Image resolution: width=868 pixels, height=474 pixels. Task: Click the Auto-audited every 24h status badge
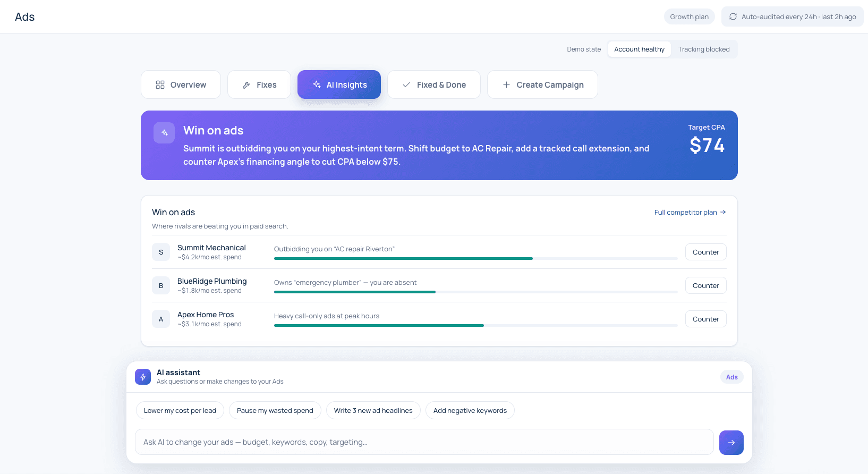click(x=793, y=16)
